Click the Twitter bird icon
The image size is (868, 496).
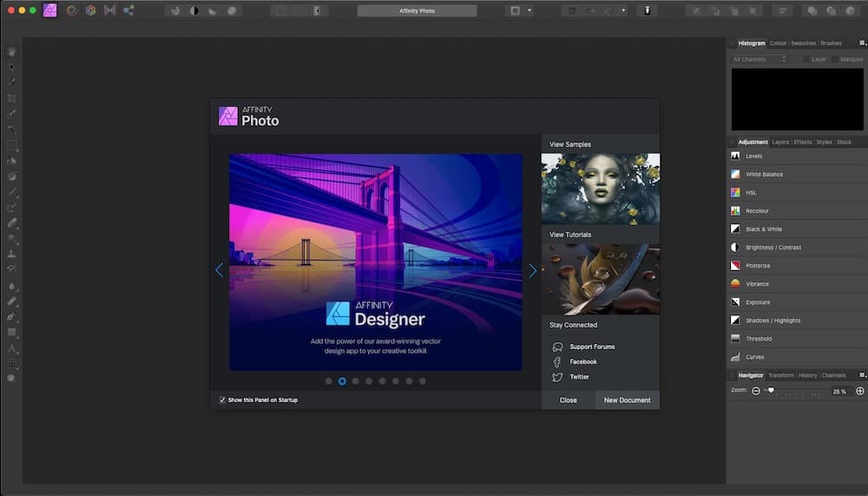tap(557, 377)
